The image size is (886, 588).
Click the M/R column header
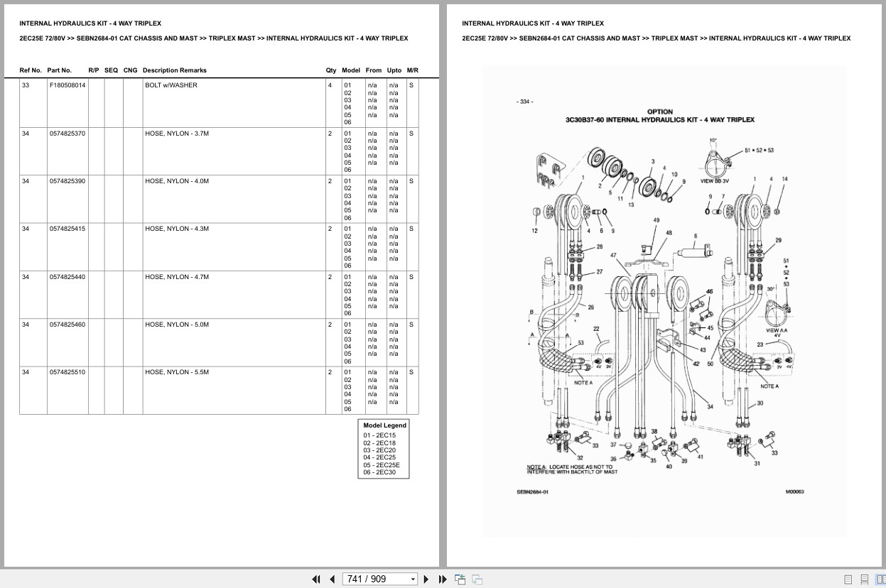click(x=413, y=70)
